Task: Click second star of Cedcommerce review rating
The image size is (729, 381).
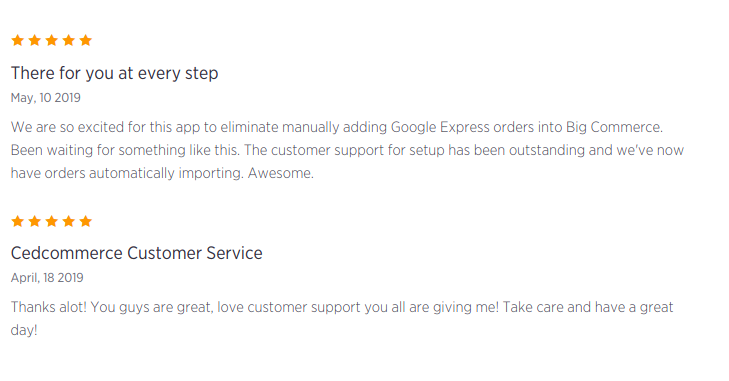Action: (34, 221)
